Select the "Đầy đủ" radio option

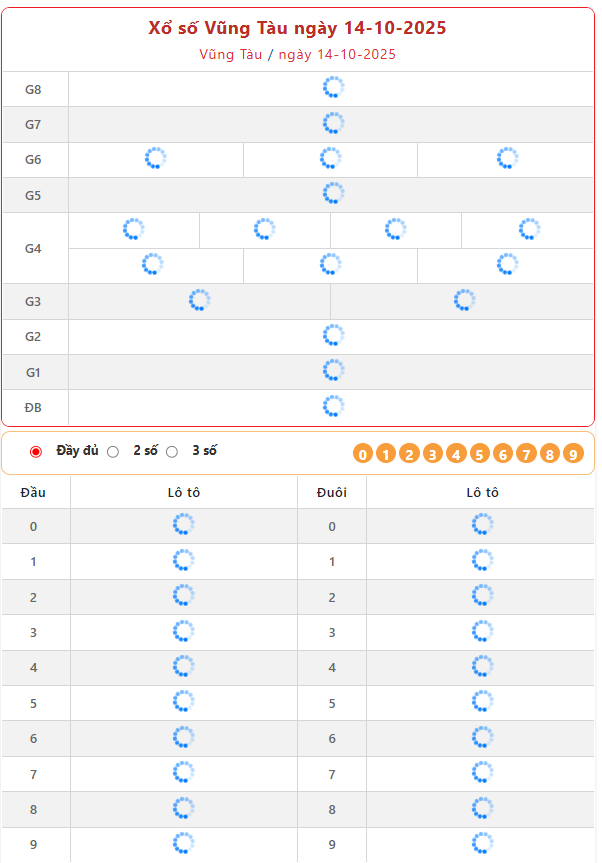37,452
